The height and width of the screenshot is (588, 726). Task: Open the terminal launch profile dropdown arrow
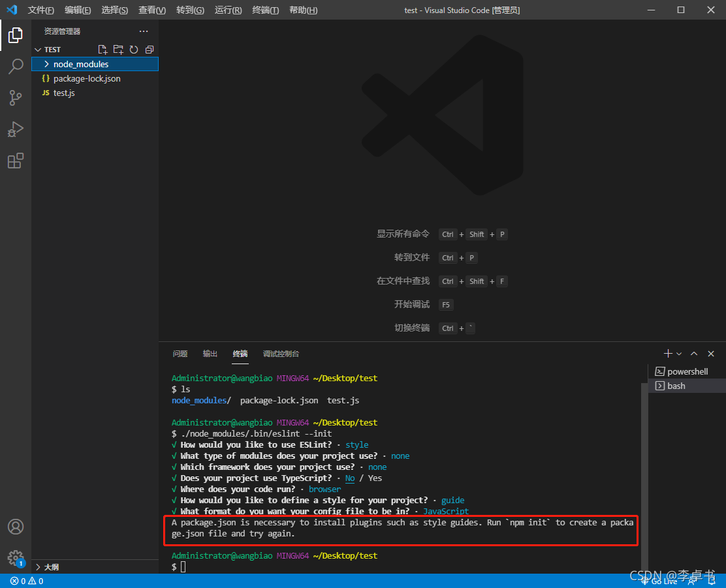pos(679,354)
